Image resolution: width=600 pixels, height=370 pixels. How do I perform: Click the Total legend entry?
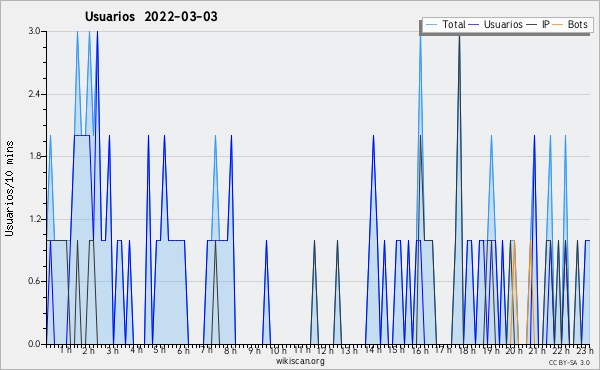click(445, 24)
